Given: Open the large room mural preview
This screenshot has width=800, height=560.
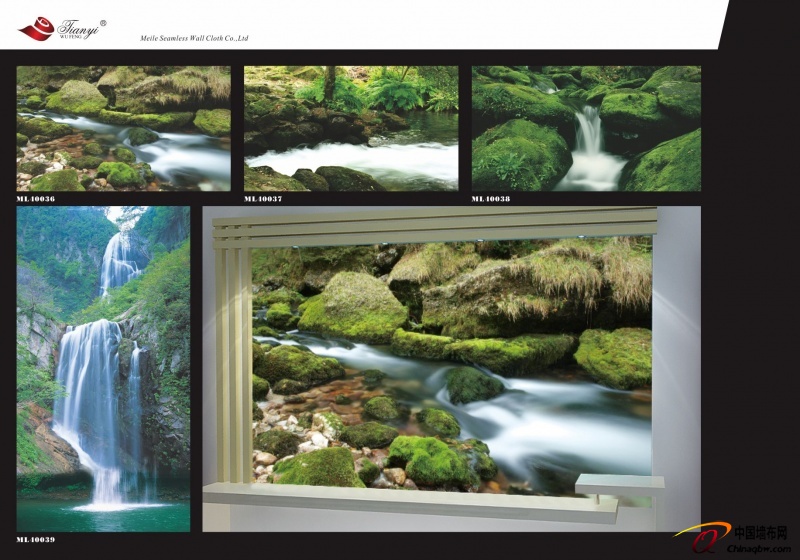Looking at the screenshot, I should point(451,365).
